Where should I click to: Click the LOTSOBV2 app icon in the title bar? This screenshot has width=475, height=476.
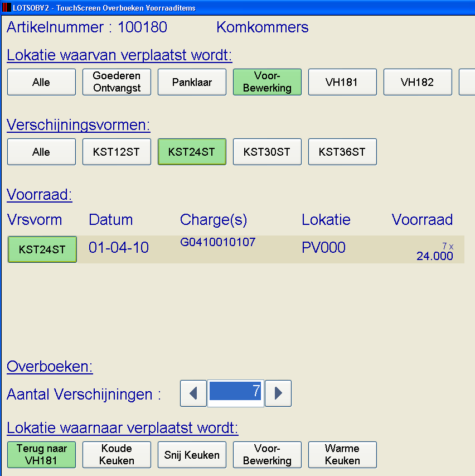6,7
